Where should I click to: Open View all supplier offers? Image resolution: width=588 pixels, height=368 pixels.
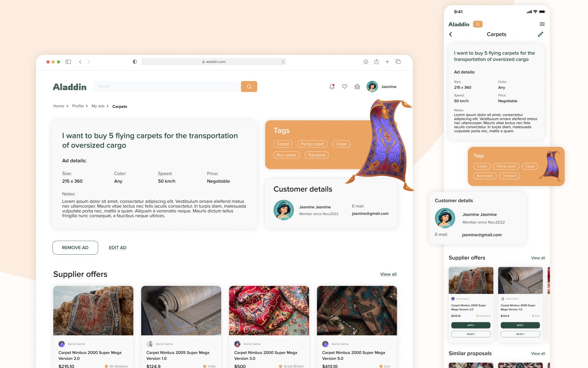(x=388, y=274)
